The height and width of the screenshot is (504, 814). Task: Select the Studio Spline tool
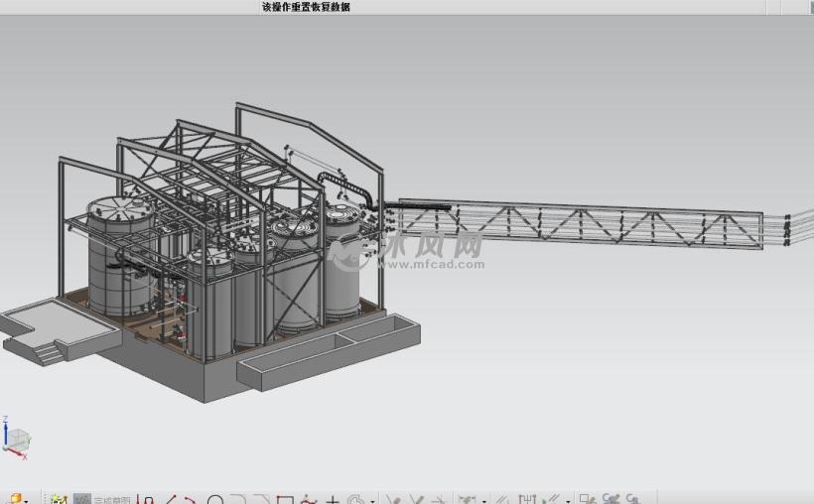(x=309, y=500)
